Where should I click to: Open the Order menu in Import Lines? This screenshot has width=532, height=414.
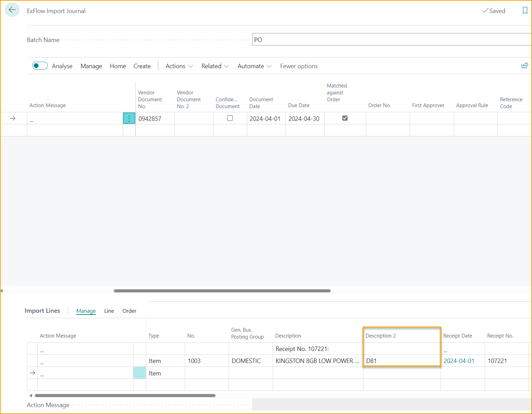pos(129,311)
